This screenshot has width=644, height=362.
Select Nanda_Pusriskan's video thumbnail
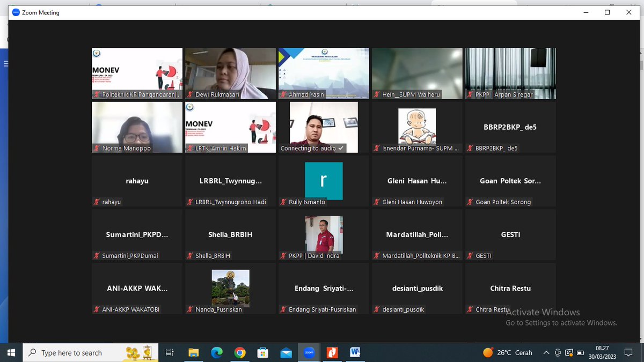[230, 288]
